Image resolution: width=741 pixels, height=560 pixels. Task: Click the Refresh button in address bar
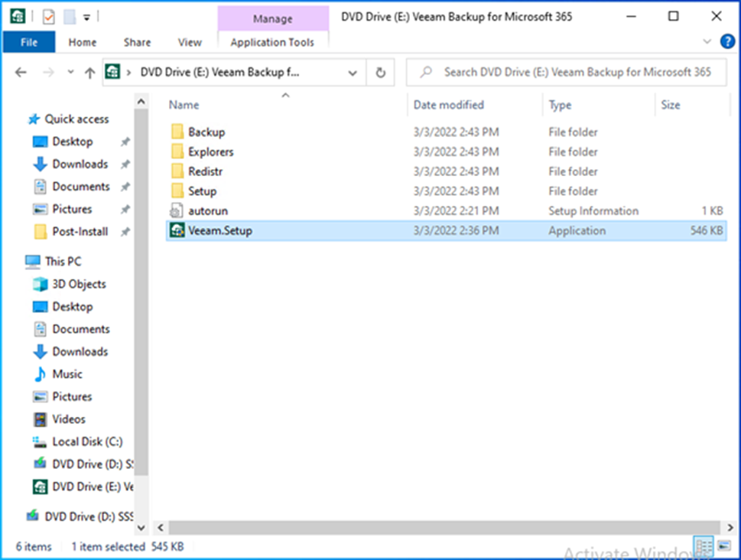380,73
